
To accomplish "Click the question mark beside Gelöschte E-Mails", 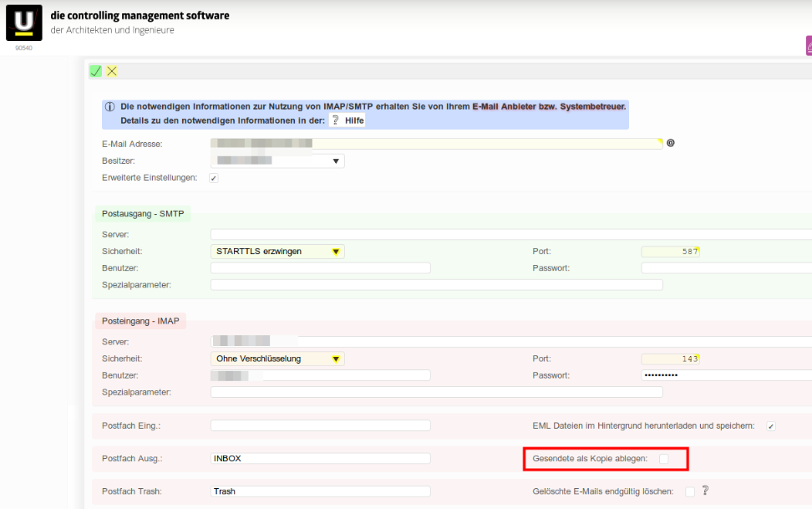I will [705, 491].
